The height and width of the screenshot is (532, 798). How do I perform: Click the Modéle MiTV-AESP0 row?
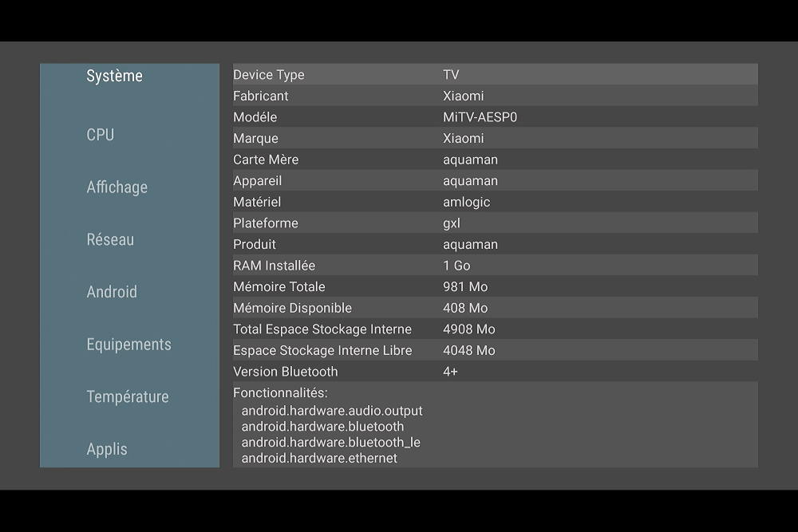pyautogui.click(x=496, y=117)
